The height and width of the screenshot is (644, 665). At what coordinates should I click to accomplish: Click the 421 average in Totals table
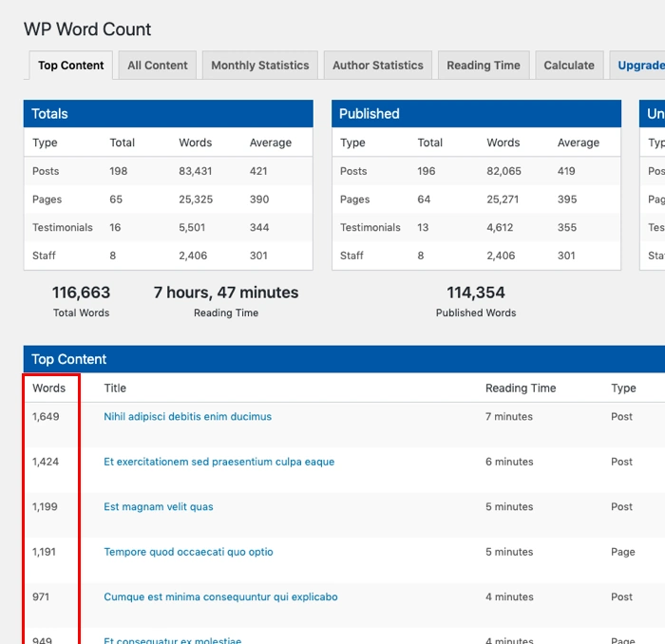tap(258, 171)
